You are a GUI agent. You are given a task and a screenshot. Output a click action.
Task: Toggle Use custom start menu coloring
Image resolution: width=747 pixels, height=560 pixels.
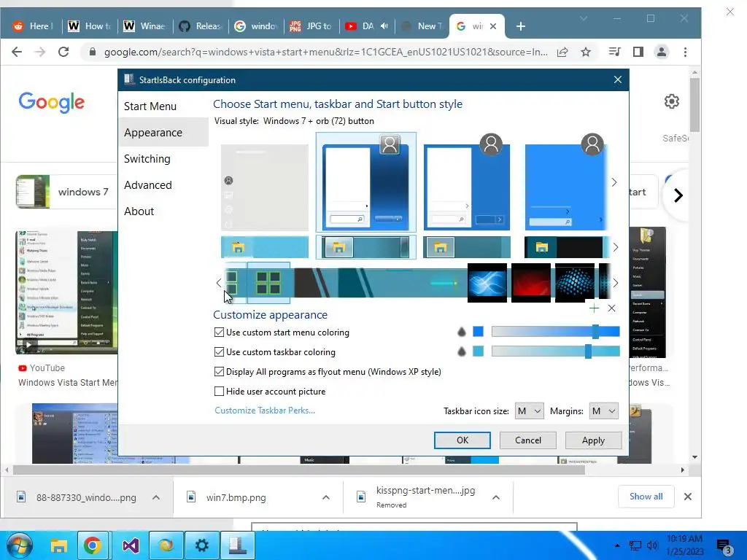click(219, 332)
